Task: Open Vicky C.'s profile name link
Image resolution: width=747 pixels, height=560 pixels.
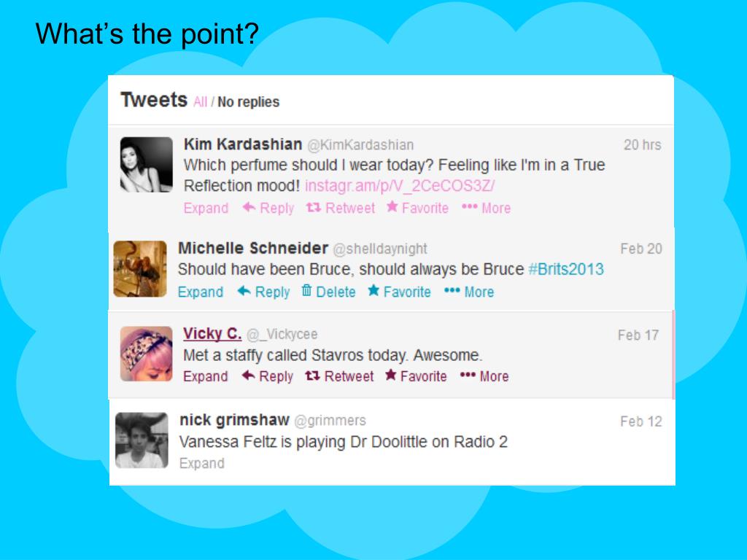Action: [212, 333]
